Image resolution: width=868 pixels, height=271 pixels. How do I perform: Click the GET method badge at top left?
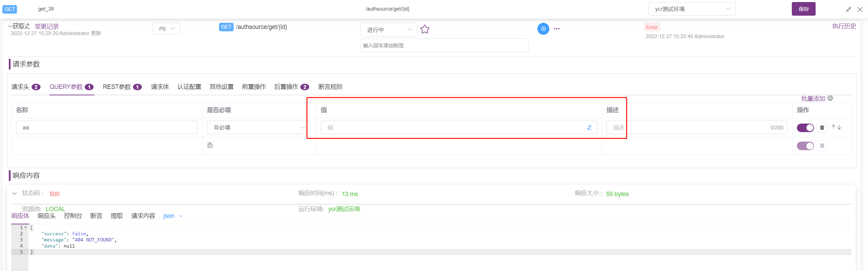(10, 9)
